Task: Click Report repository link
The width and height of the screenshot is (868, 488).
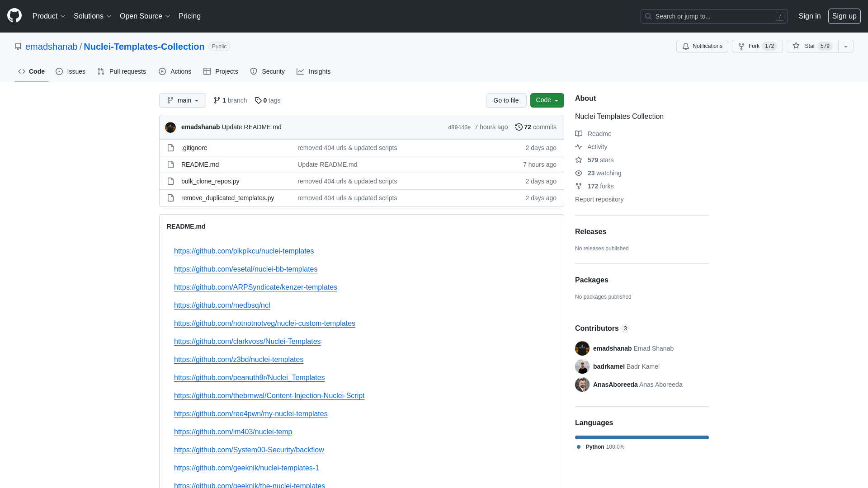Action: click(x=599, y=199)
